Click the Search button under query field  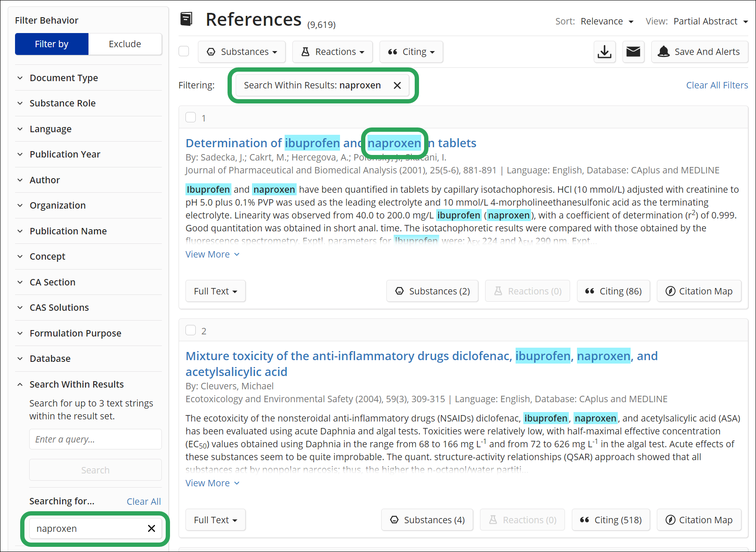coord(95,470)
